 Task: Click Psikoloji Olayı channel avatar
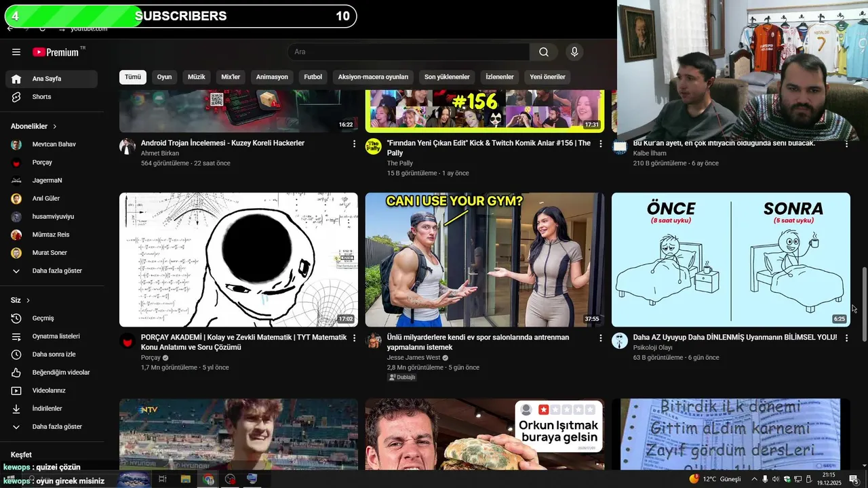620,340
